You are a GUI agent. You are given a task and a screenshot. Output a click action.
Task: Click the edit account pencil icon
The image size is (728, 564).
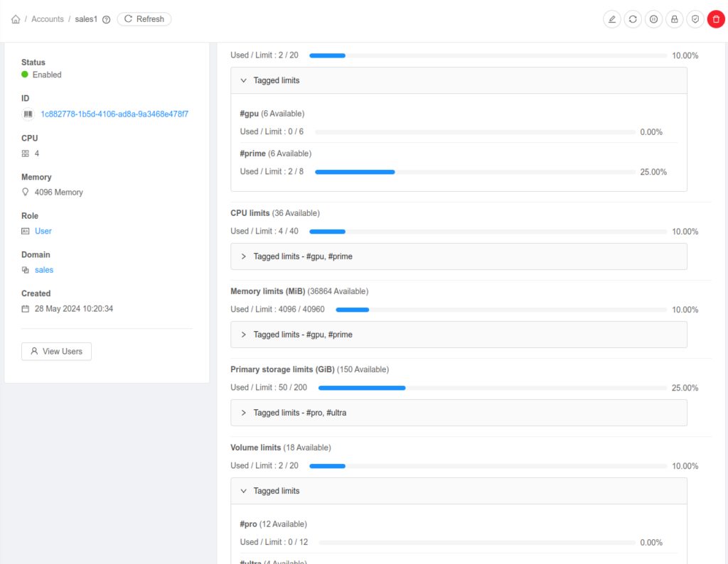pos(612,19)
